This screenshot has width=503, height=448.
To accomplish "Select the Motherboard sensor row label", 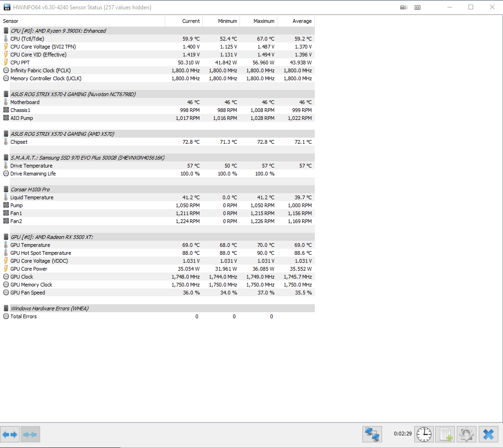I will (25, 102).
